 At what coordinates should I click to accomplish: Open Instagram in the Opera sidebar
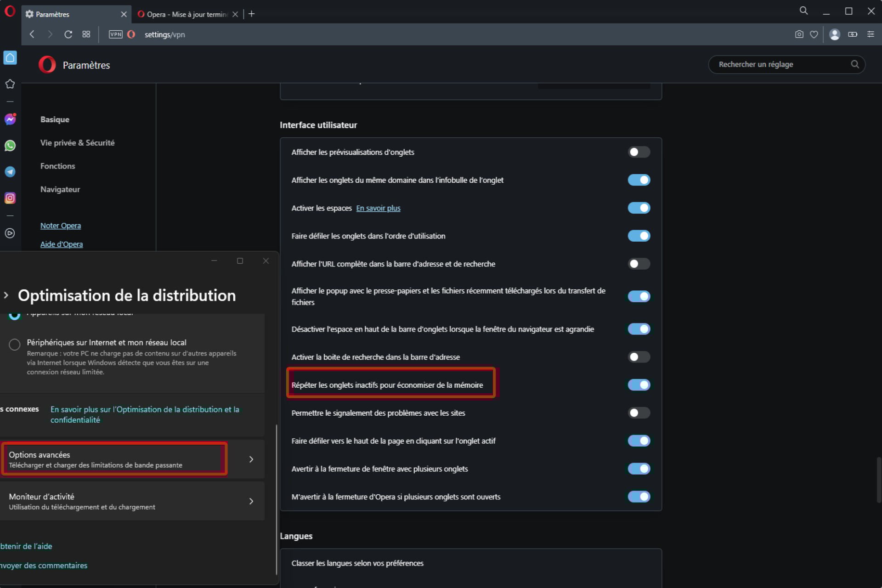(10, 198)
